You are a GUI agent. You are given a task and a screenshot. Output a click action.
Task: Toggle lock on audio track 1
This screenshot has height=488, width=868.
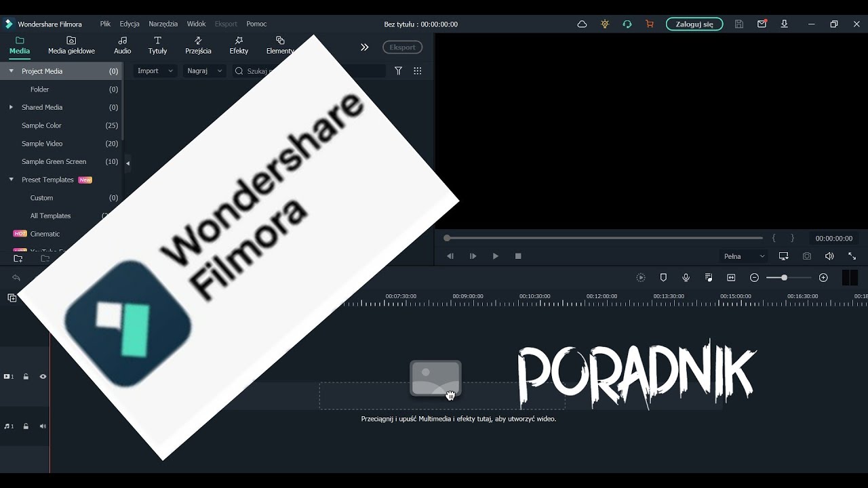26,426
